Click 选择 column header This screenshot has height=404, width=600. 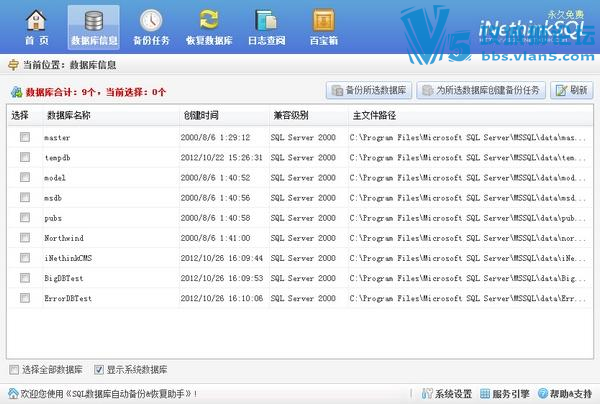[20, 115]
